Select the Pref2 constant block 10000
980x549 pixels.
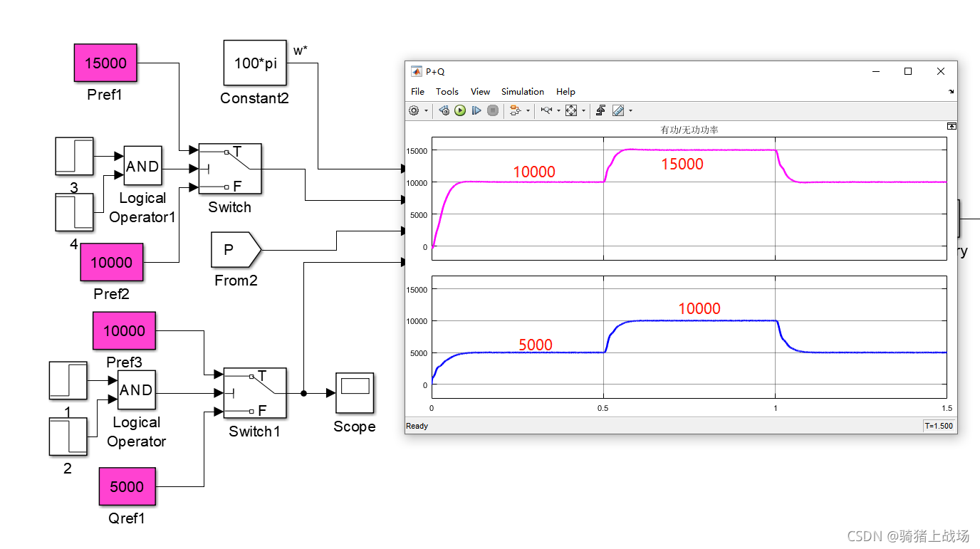click(x=111, y=262)
